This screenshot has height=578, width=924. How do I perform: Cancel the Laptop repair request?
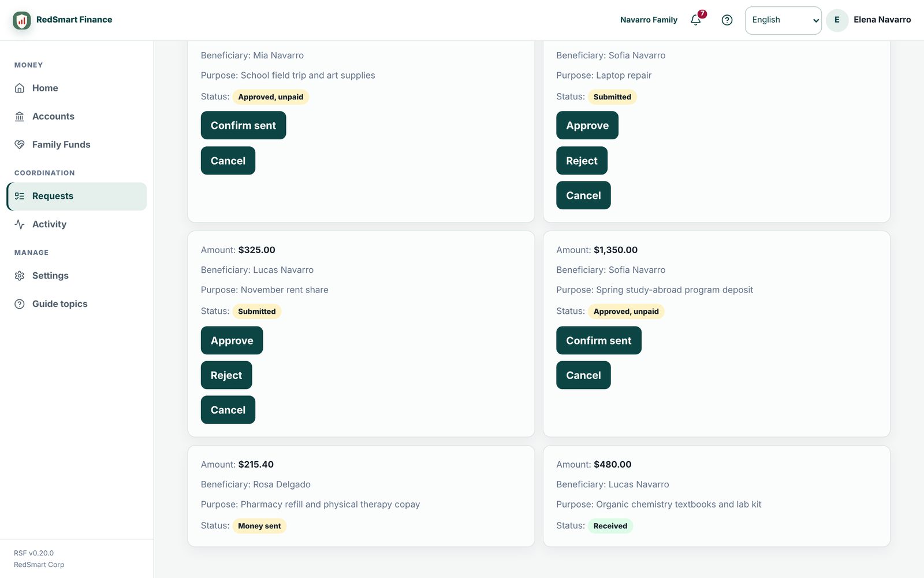click(583, 195)
